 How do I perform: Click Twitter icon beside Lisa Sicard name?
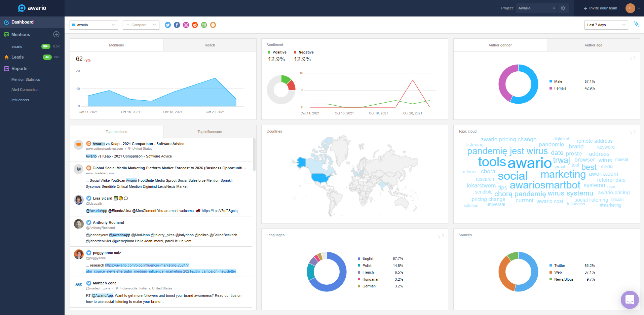point(89,198)
